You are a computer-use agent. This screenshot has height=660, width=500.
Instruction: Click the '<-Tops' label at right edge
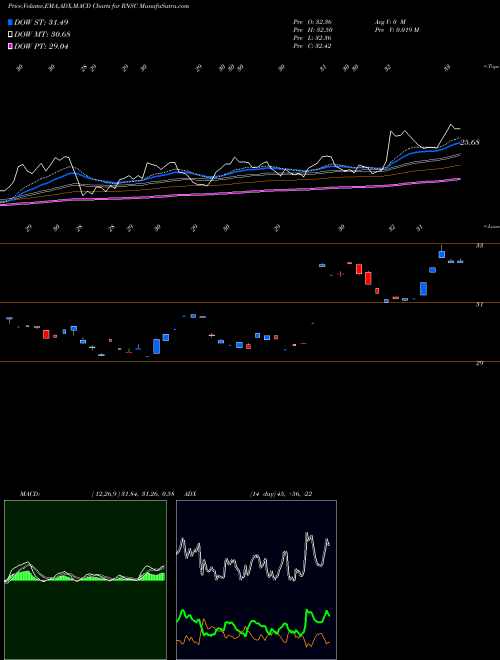pos(491,67)
